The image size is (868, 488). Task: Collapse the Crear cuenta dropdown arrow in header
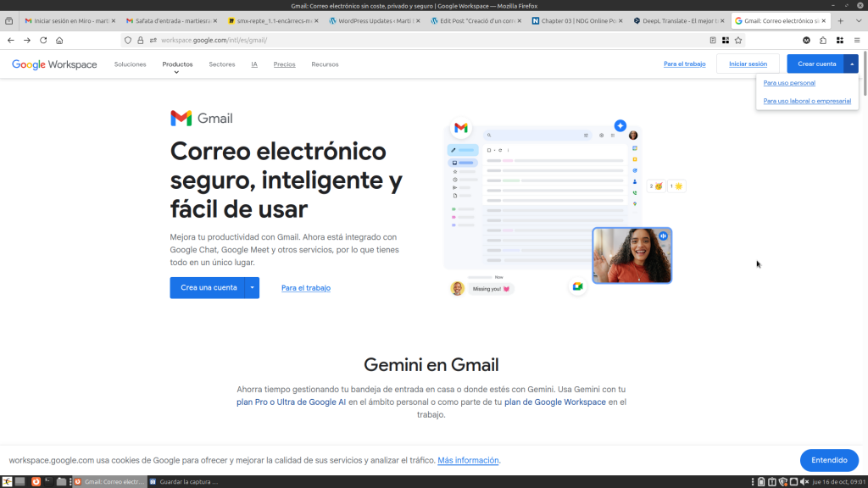851,64
